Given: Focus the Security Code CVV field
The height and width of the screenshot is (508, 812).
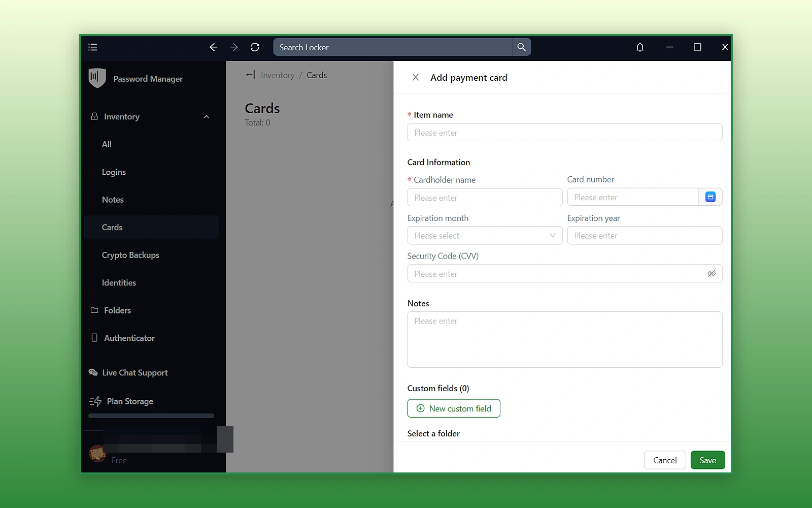Looking at the screenshot, I should pyautogui.click(x=565, y=274).
